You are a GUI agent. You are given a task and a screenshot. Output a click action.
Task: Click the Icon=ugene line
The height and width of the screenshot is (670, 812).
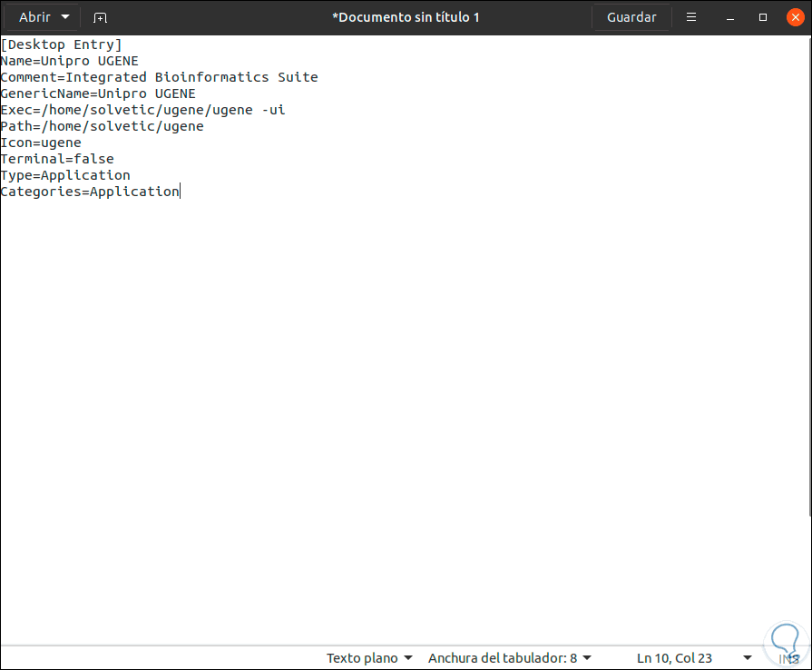[x=41, y=143]
